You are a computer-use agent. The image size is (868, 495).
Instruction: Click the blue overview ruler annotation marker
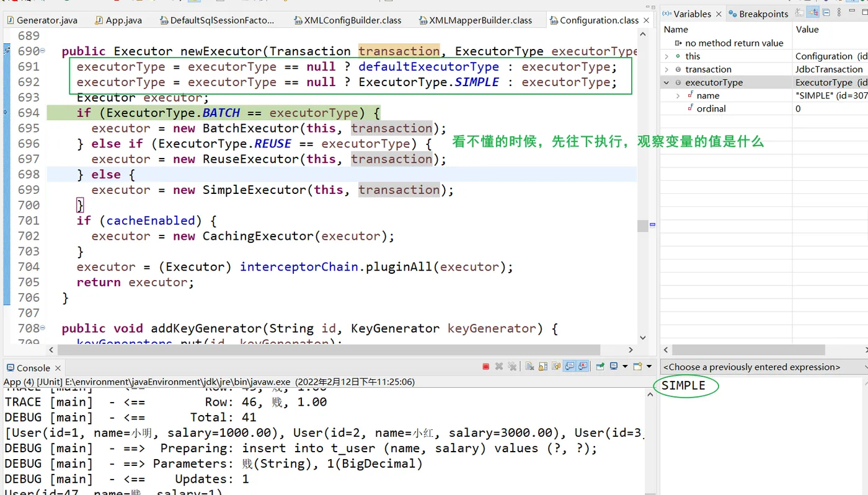point(653,224)
